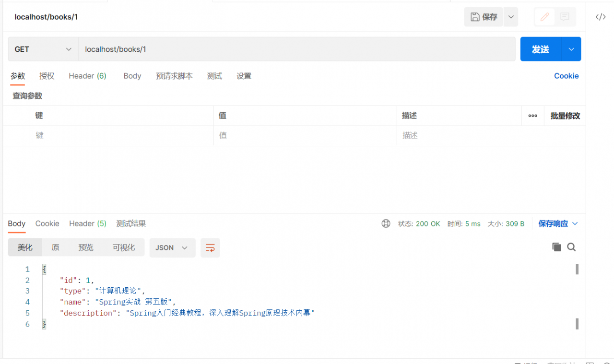Viewport: 614px width, 364px height.
Task: Click the "type": "计算机理论" line
Action: click(x=102, y=291)
